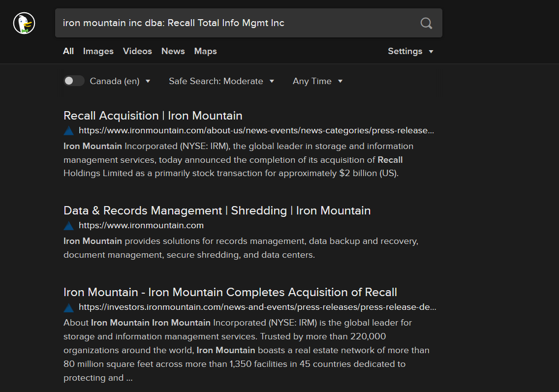
Task: Click the snippet about 'secure shredding, and data centers'
Action: click(x=241, y=248)
